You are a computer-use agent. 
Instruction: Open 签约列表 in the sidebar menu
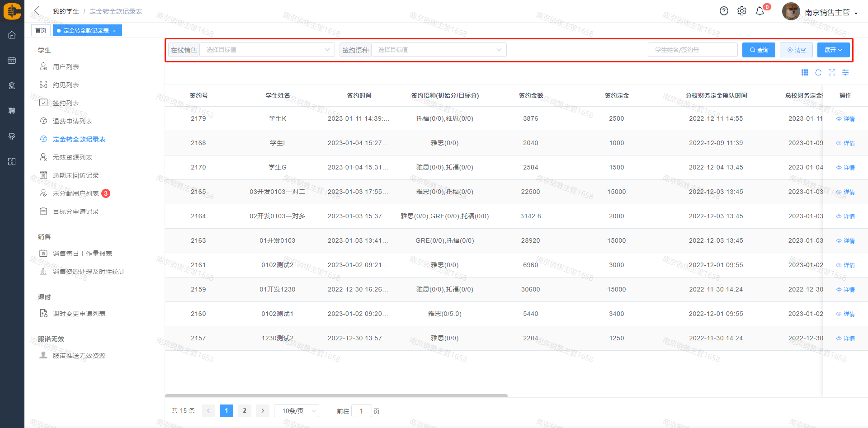pyautogui.click(x=66, y=103)
